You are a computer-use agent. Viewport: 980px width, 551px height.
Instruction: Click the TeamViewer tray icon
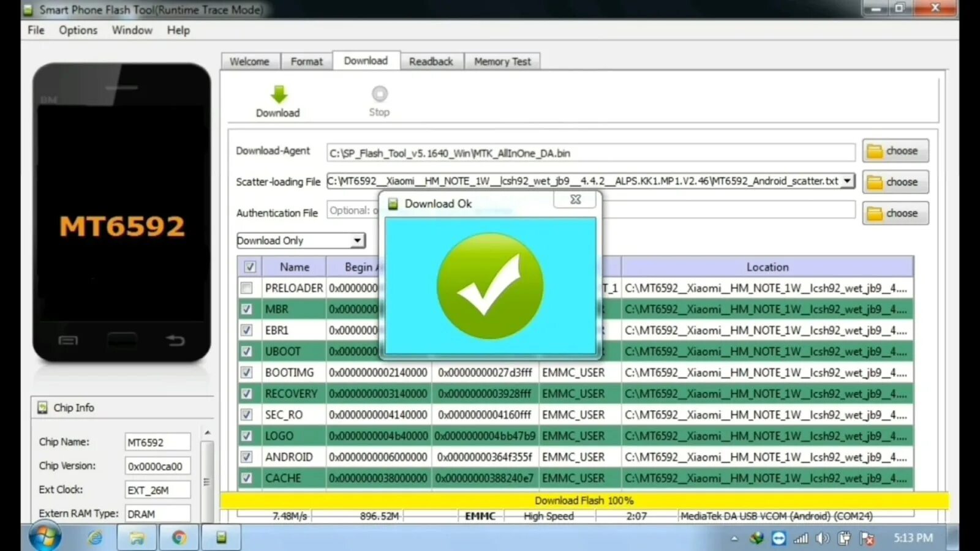pos(778,538)
